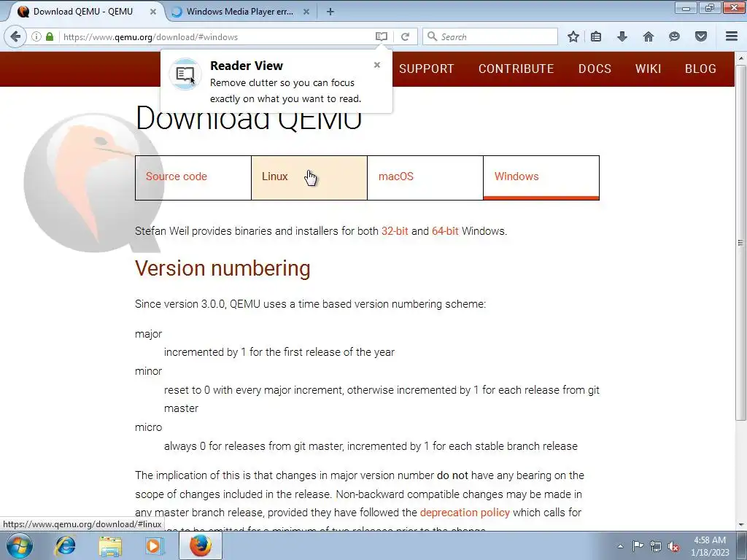
Task: Click the magnifier icon in search box
Action: coord(432,36)
